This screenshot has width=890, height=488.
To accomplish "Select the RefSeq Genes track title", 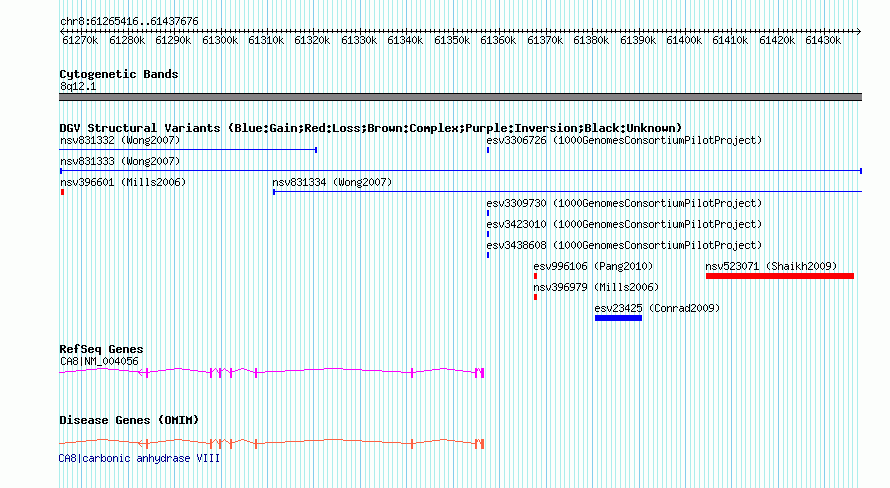I will [101, 349].
